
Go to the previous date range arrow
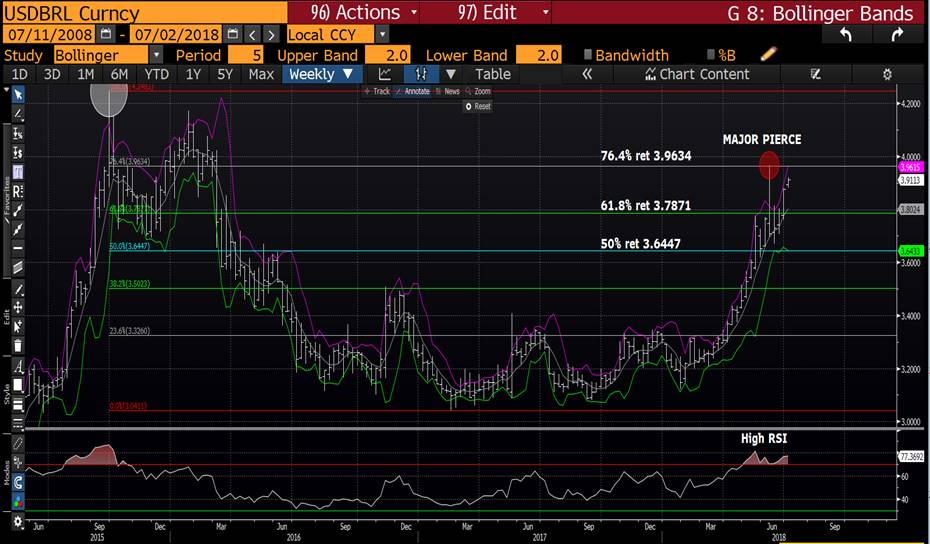click(253, 34)
